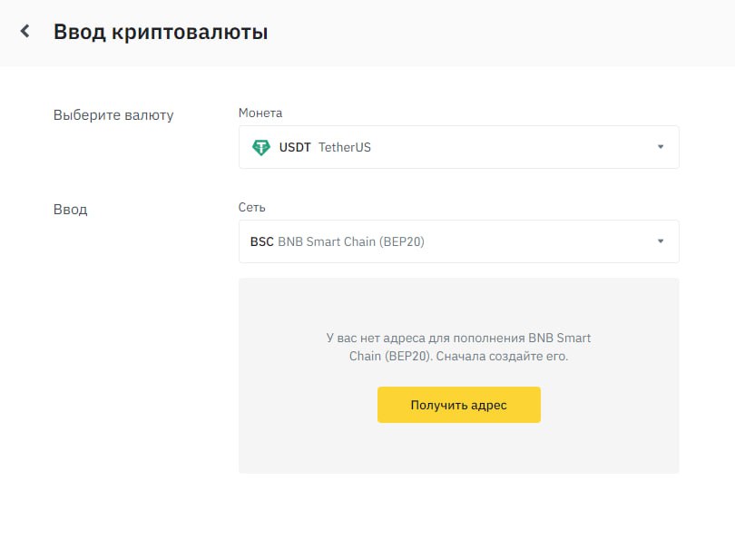This screenshot has height=560, width=735.
Task: Click the no deposit address message text
Action: point(458,338)
